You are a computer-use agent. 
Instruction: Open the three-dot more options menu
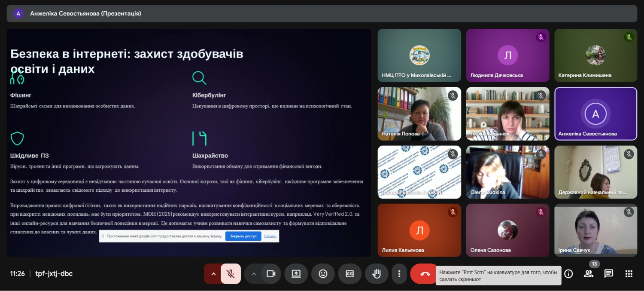(x=399, y=274)
